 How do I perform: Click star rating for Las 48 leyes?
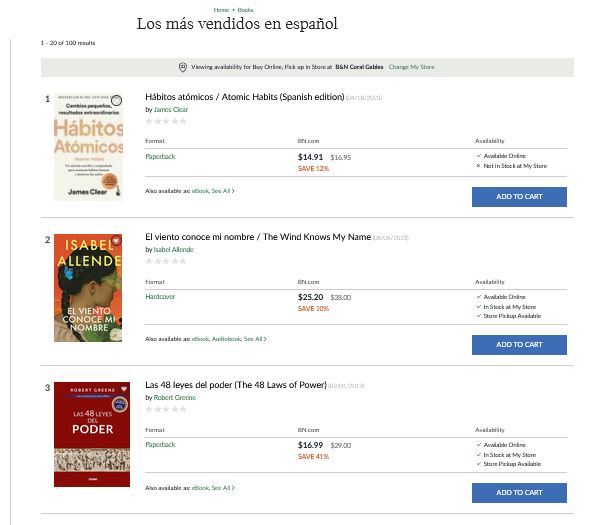(166, 409)
